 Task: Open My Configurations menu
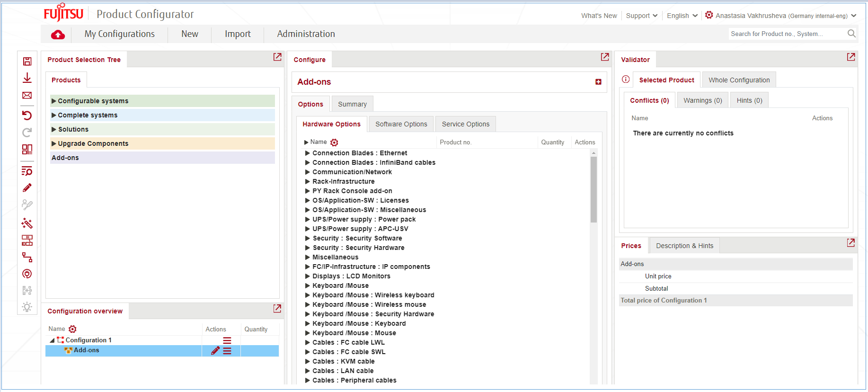coord(120,34)
